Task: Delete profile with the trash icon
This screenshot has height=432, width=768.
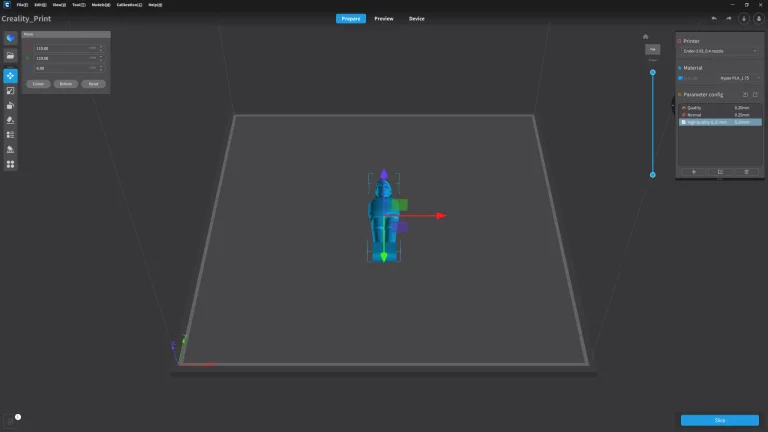Action: click(x=746, y=172)
